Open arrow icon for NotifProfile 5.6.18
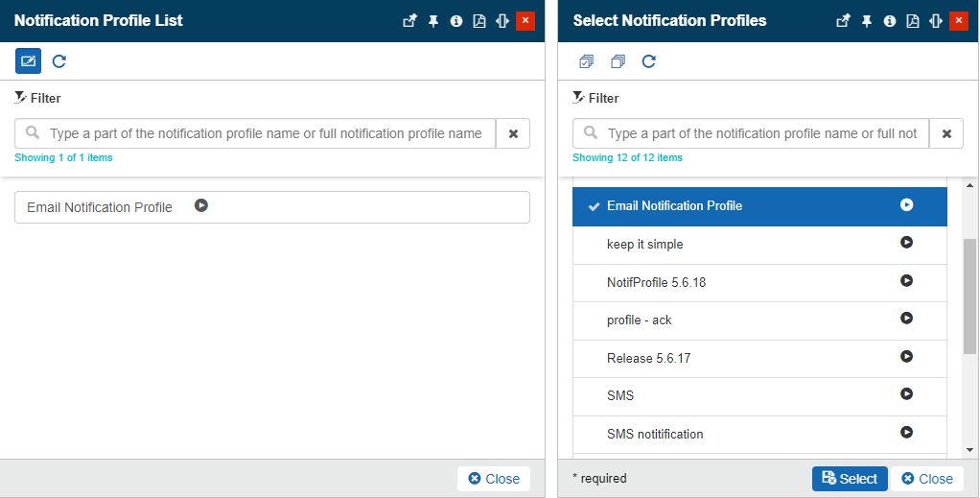This screenshot has width=980, height=498. pos(907,280)
